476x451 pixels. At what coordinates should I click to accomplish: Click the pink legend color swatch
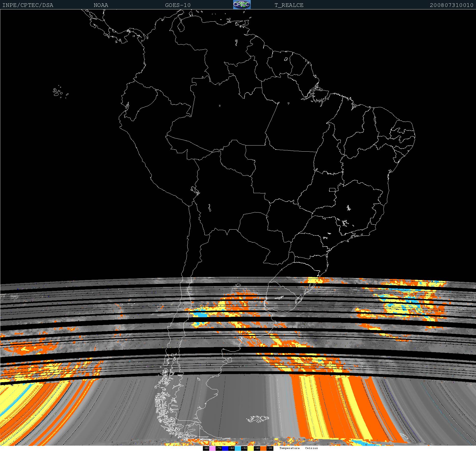tap(212, 448)
